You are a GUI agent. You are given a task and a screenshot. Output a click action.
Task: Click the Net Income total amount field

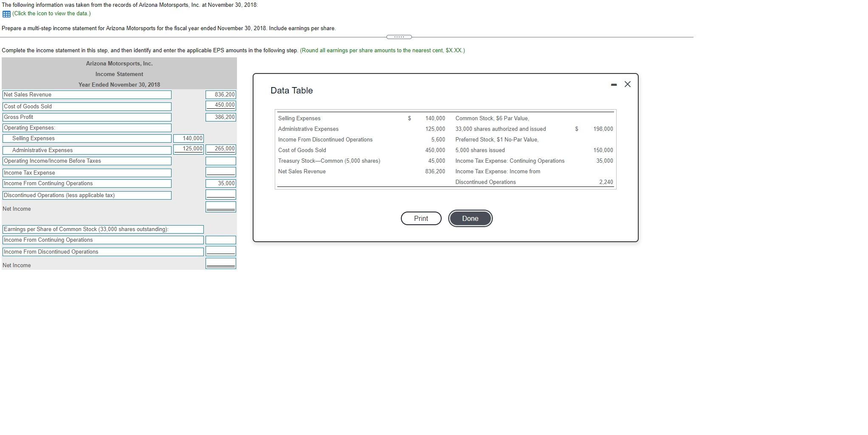coord(221,207)
